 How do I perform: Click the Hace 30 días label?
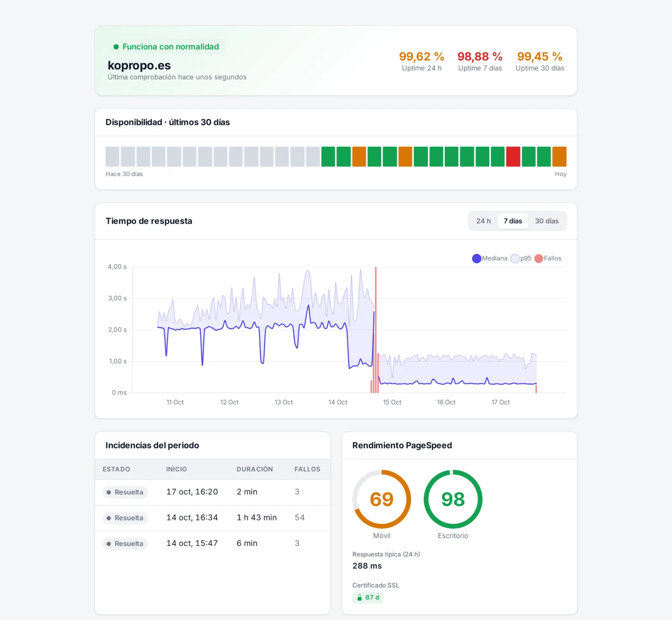click(x=124, y=174)
